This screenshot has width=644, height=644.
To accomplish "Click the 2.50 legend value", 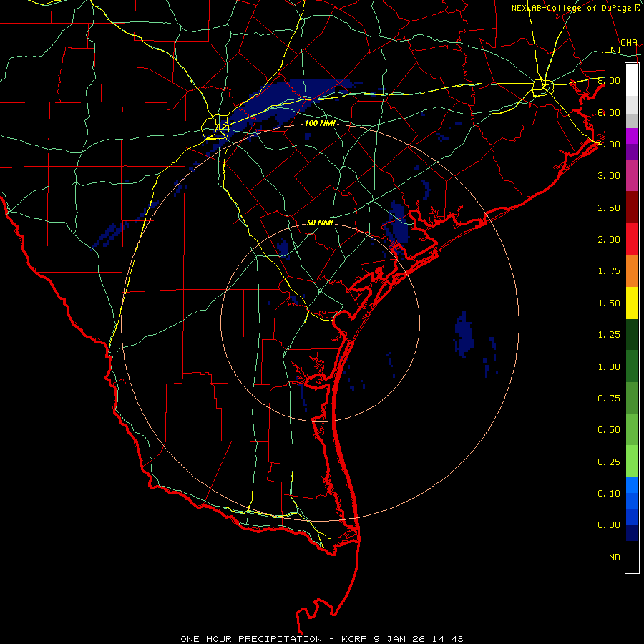I will [609, 208].
